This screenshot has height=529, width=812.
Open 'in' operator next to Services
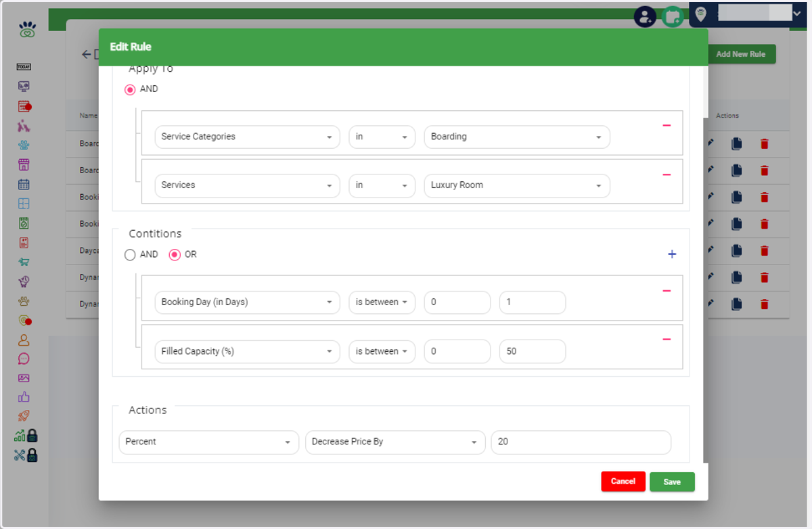[x=382, y=185]
